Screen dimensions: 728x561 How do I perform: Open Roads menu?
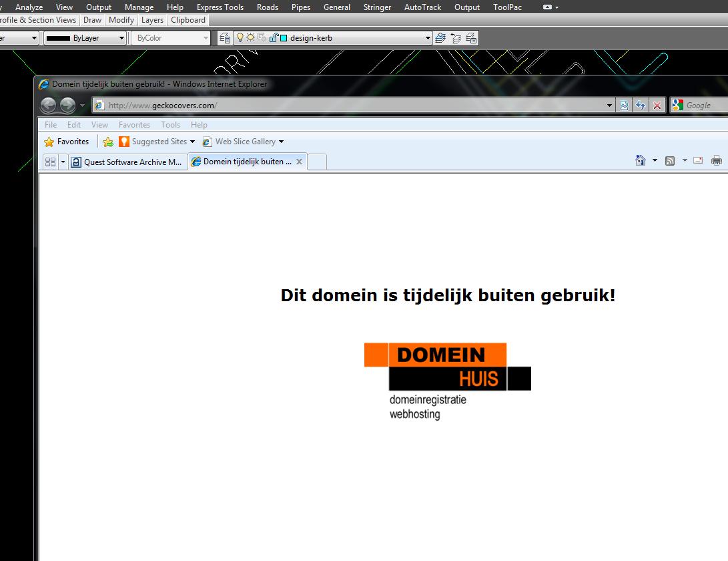click(x=268, y=7)
